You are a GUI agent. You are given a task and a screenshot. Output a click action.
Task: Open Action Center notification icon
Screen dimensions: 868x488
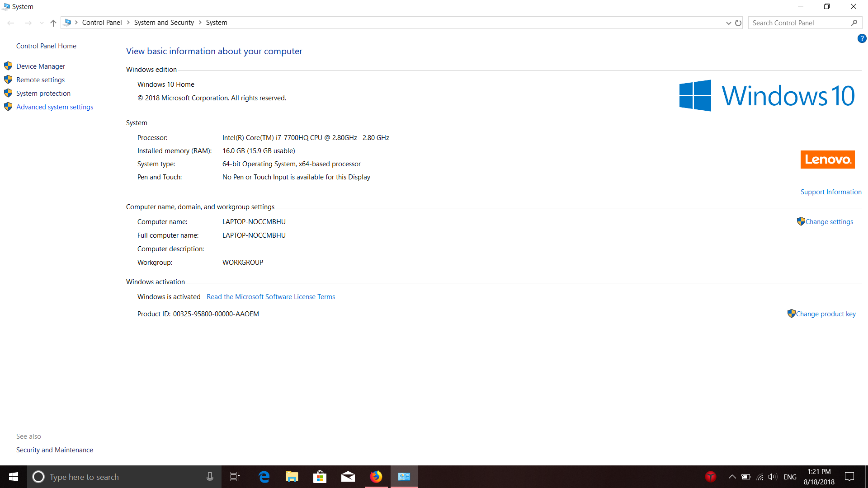pos(849,477)
